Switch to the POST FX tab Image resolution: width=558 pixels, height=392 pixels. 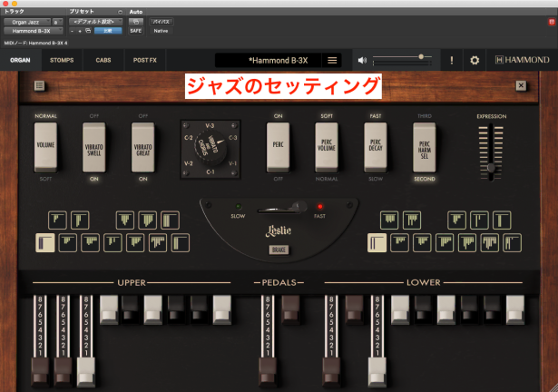pyautogui.click(x=144, y=61)
